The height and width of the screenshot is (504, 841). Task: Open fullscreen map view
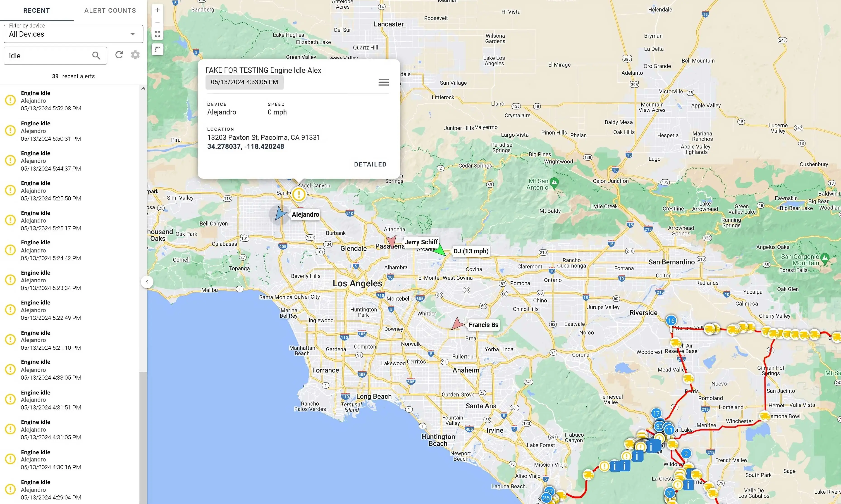157,34
